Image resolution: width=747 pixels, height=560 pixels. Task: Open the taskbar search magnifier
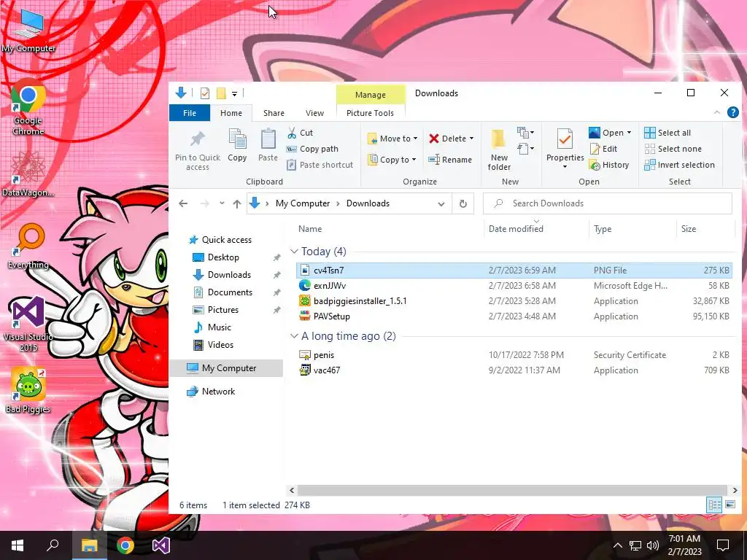pyautogui.click(x=53, y=545)
